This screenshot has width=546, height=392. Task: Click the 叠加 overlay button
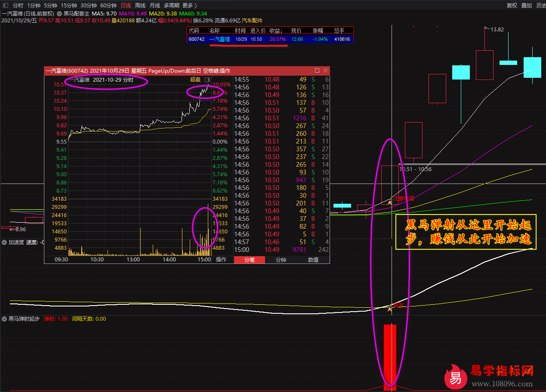point(526,6)
